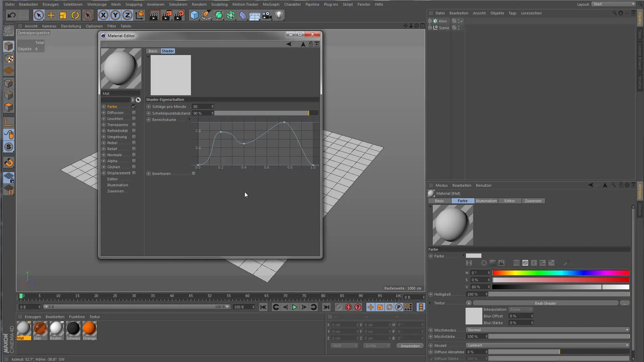Screen dimensions: 644x362
Task: Expand the Szene object tree
Action: tap(430, 27)
